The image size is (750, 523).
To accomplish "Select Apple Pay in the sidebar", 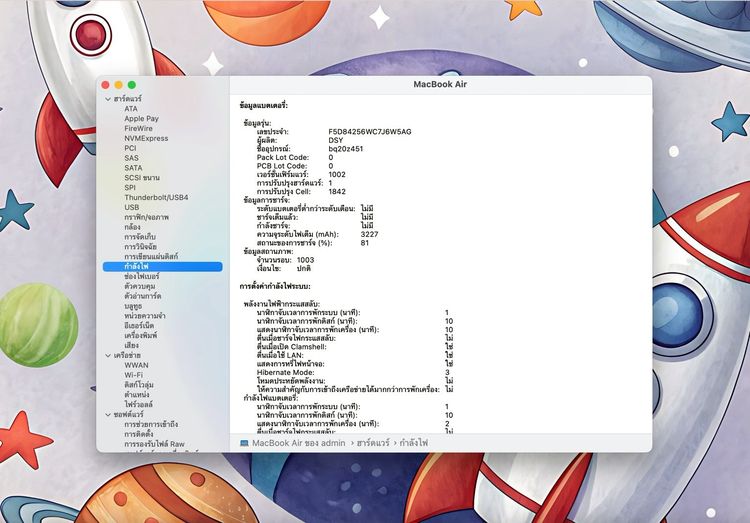I will pyautogui.click(x=142, y=119).
